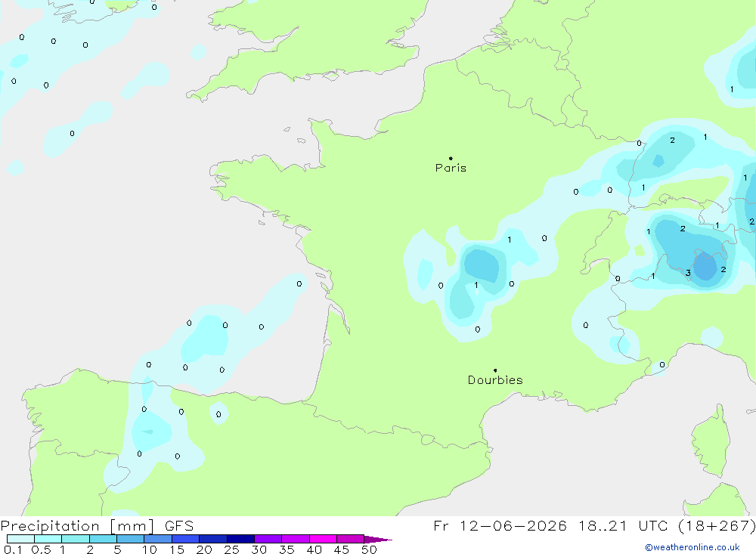
Task: Select the 30 mm purple legend swatch
Action: click(x=268, y=539)
